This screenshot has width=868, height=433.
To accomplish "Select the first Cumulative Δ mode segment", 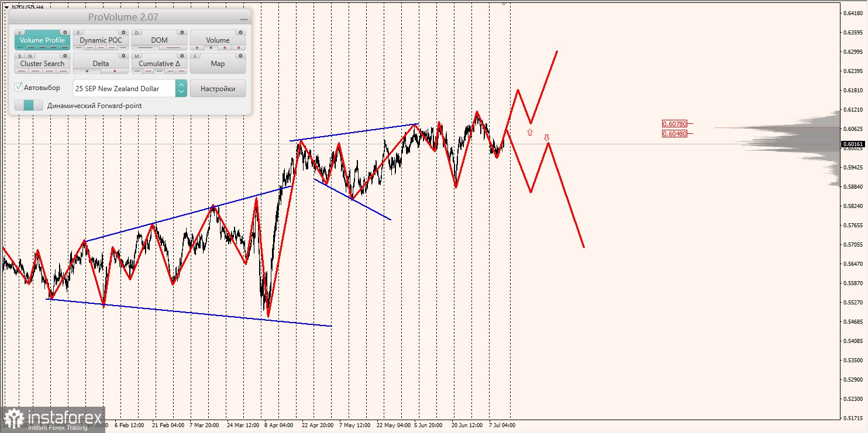I will (137, 71).
